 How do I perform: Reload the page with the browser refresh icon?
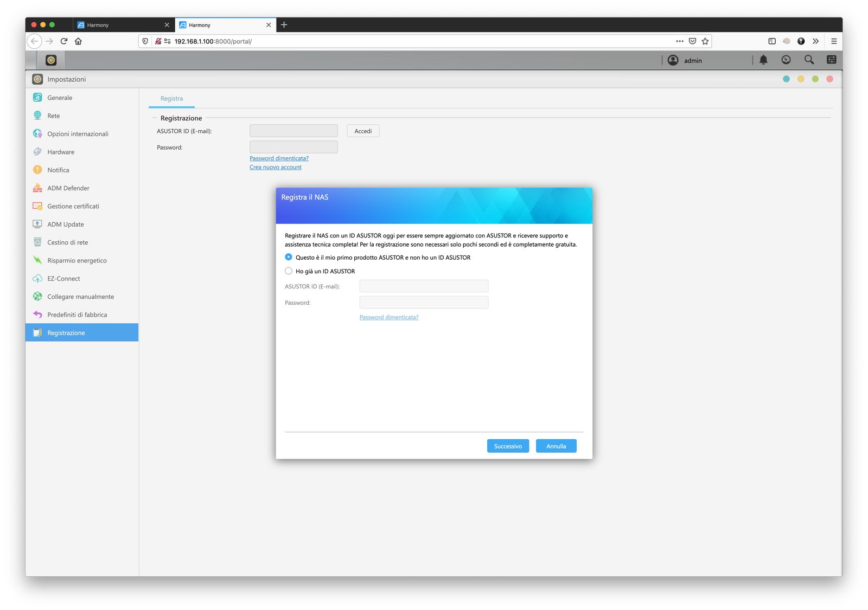point(64,41)
